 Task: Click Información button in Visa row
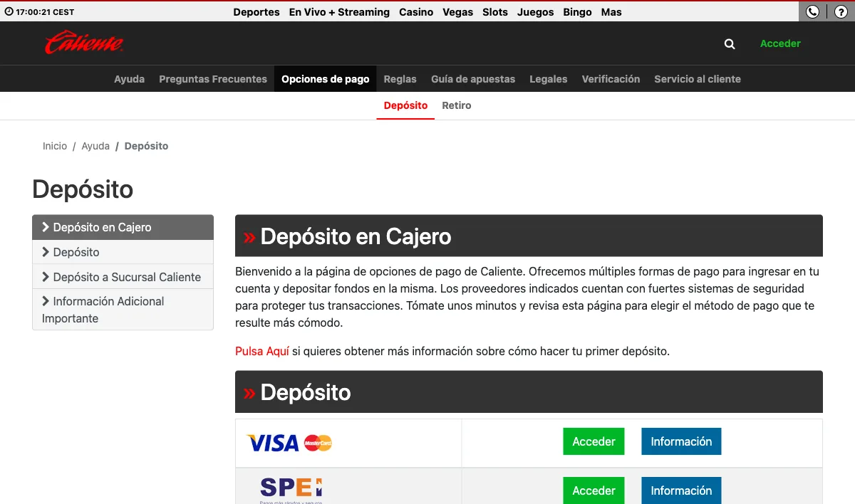coord(681,441)
